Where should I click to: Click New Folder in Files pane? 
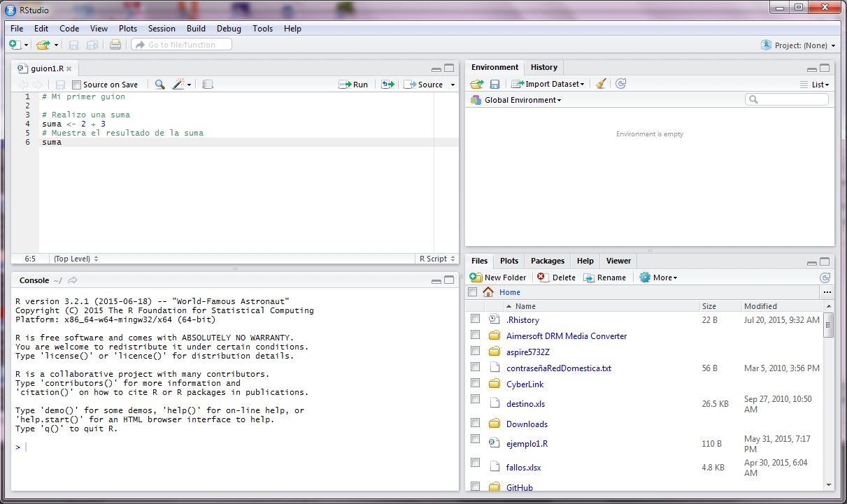click(498, 278)
